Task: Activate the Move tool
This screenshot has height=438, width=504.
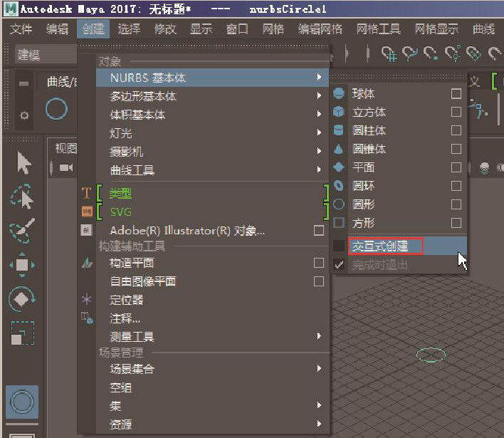Action: [x=23, y=265]
